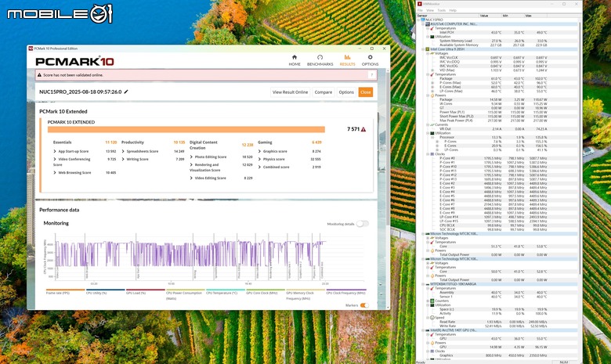Open HWMonitor View menu
The image size is (611, 364).
[430, 10]
